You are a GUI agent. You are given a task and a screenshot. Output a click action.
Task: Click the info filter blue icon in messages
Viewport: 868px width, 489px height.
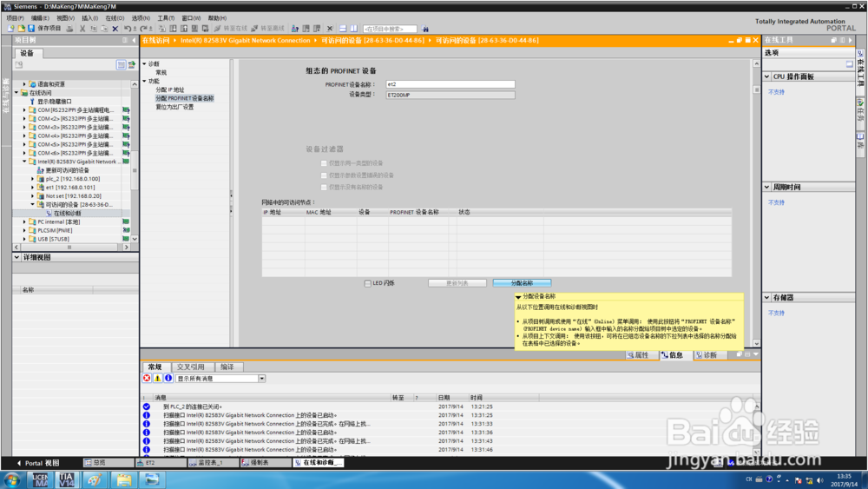click(x=168, y=378)
